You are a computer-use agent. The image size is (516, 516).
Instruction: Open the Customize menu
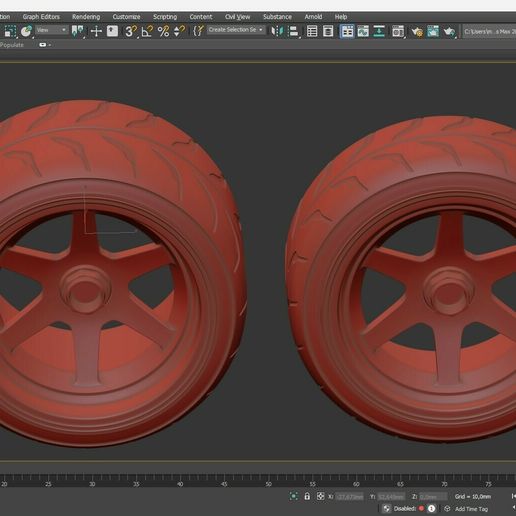pos(126,17)
